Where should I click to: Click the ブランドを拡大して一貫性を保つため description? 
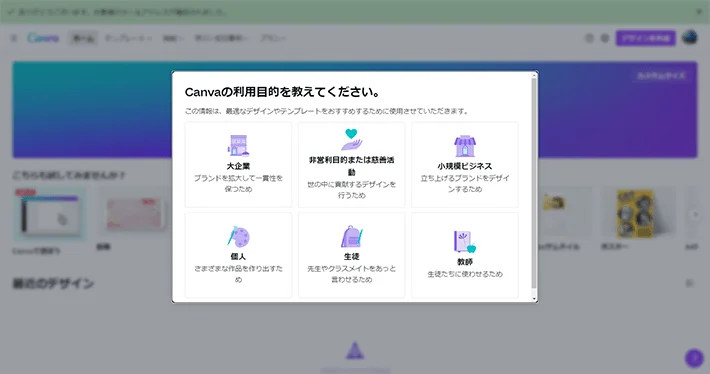(x=238, y=183)
